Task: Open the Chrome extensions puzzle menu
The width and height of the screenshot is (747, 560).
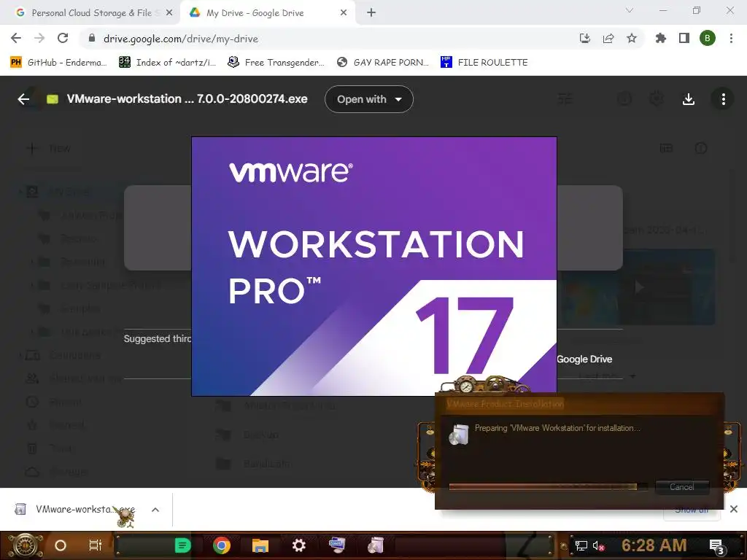Action: [x=661, y=39]
